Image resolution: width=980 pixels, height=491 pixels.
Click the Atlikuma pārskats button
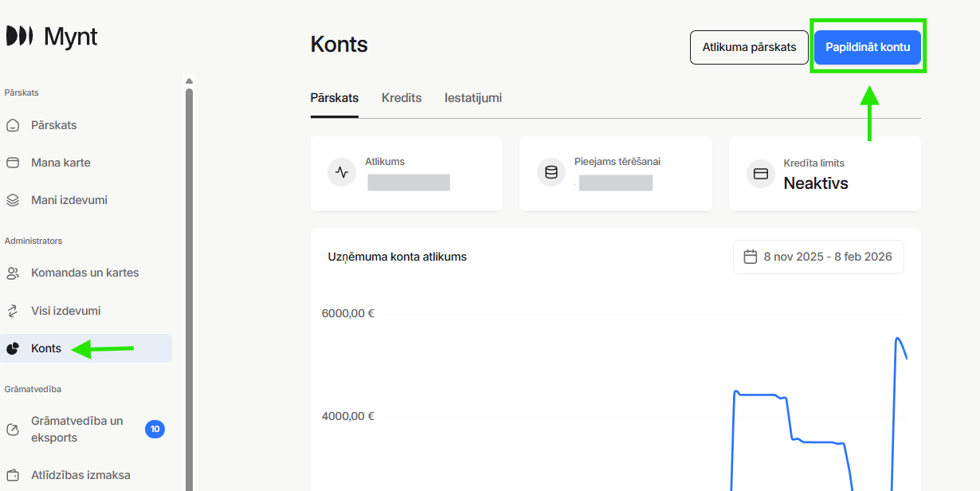(x=748, y=47)
